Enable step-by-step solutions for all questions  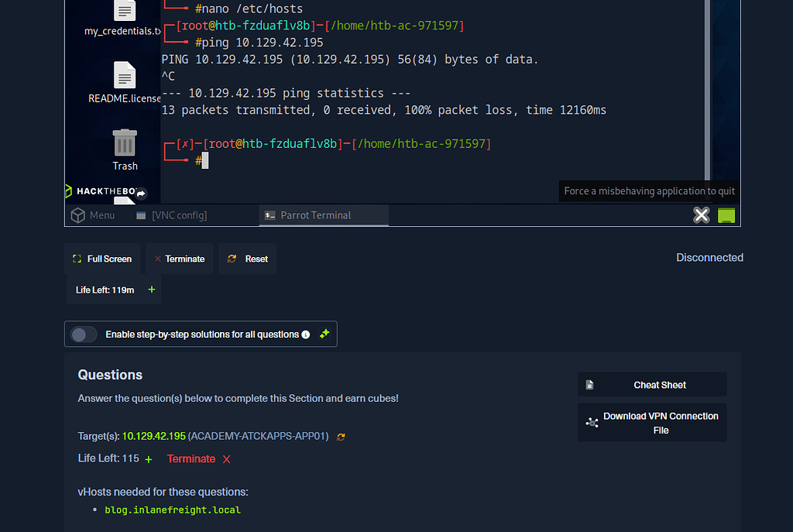(83, 334)
